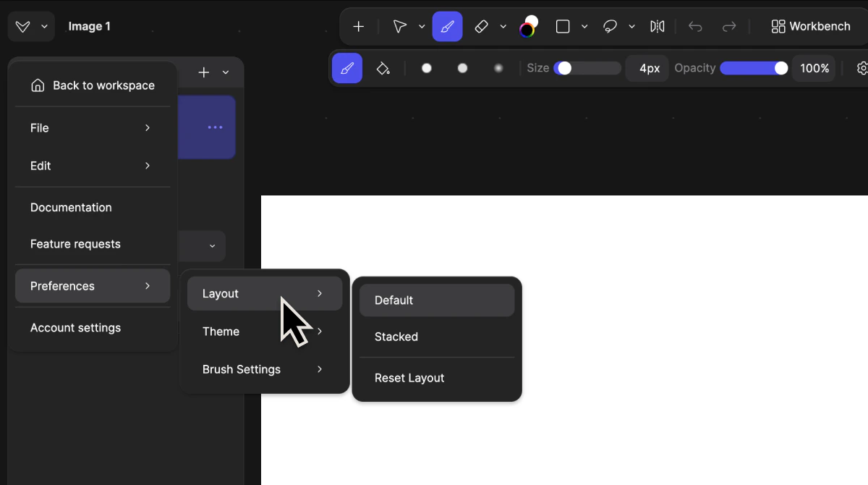
Task: Open Account settings
Action: click(x=93, y=328)
